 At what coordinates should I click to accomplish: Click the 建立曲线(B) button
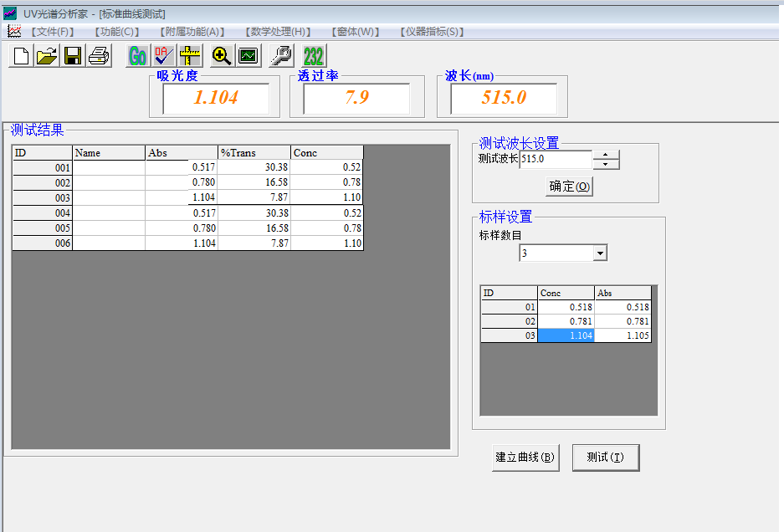point(525,458)
